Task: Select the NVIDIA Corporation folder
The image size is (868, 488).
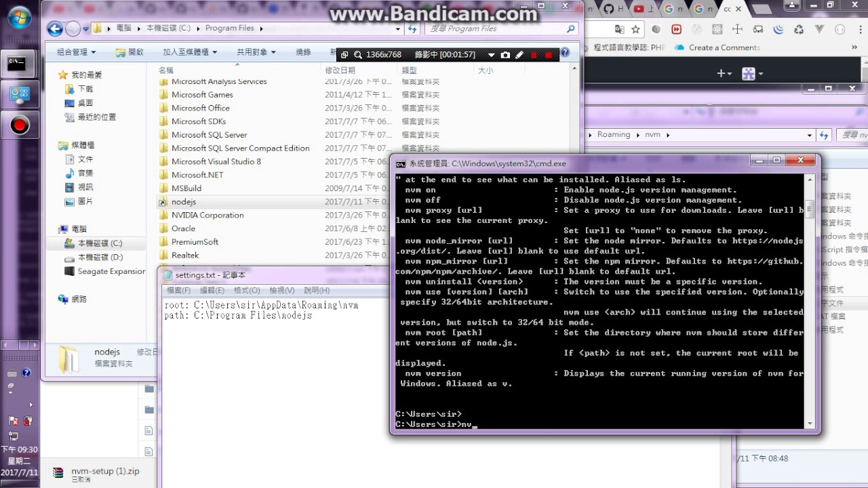Action: click(208, 215)
